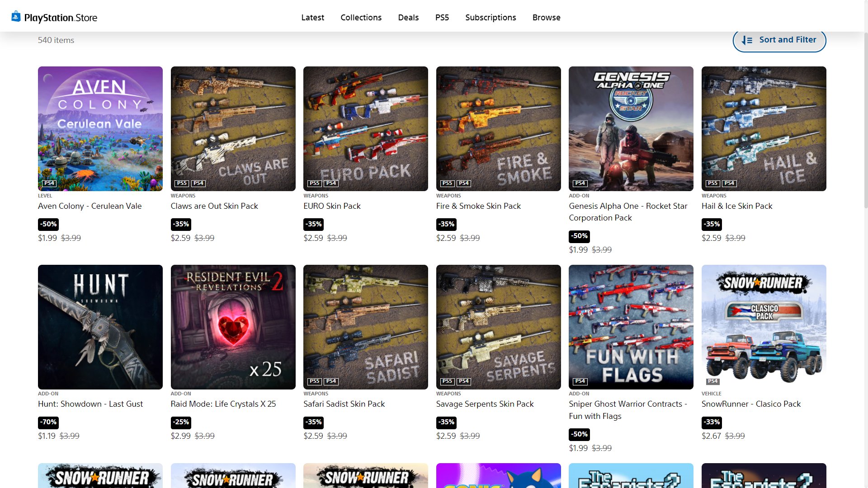
Task: Click the Safari Sadist Skin Pack cover
Action: tap(365, 327)
